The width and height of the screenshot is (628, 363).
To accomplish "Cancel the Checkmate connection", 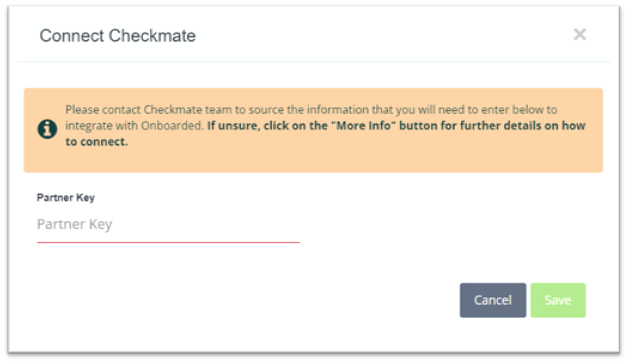I will (x=493, y=300).
